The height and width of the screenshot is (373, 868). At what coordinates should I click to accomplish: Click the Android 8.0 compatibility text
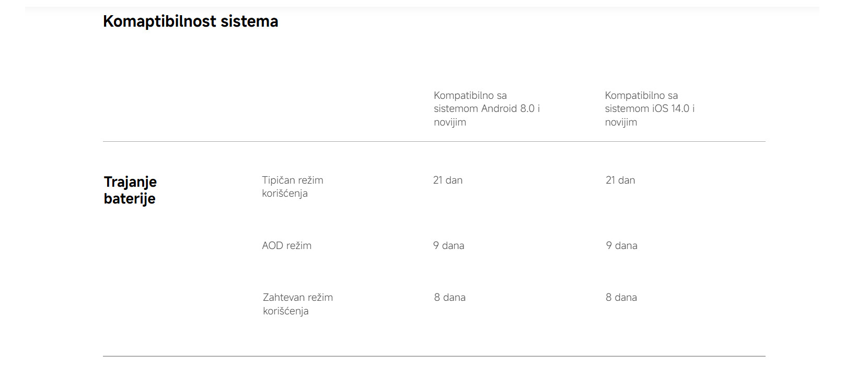487,109
